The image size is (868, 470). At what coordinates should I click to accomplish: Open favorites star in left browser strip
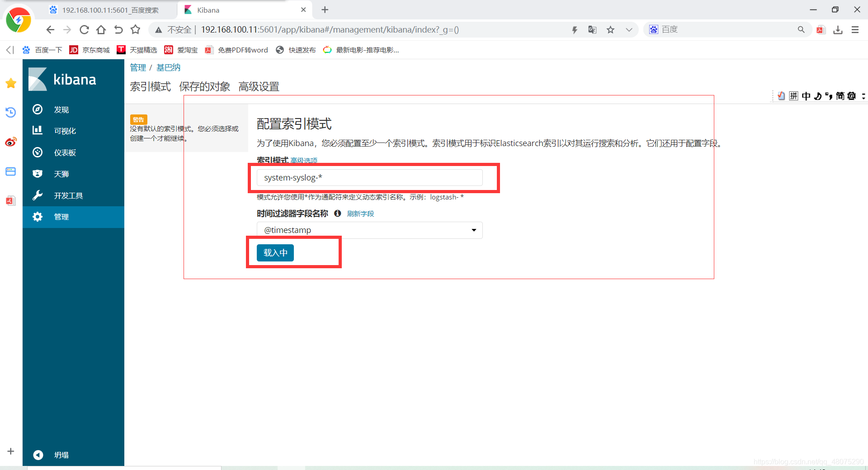click(x=11, y=83)
